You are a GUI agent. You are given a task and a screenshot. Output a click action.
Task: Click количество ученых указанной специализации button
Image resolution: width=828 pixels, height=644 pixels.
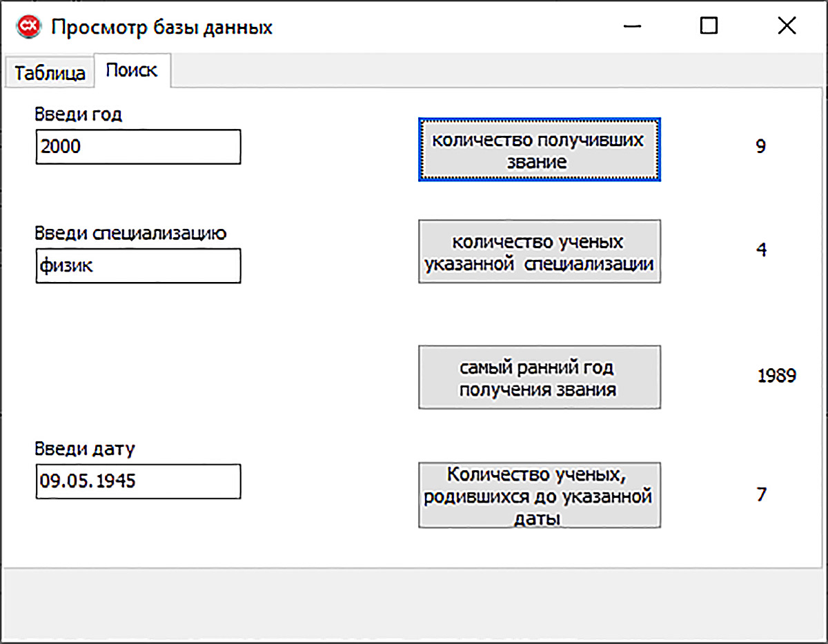click(x=540, y=252)
